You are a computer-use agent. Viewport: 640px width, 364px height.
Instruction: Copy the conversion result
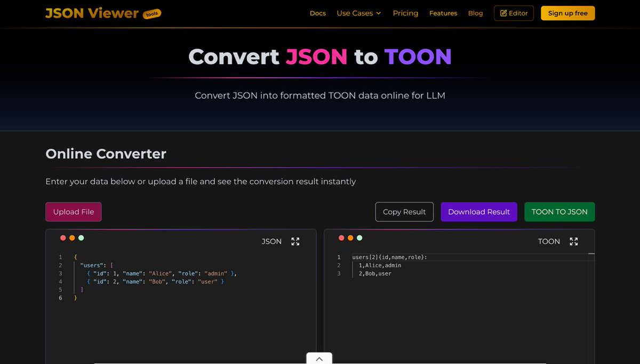click(x=404, y=212)
